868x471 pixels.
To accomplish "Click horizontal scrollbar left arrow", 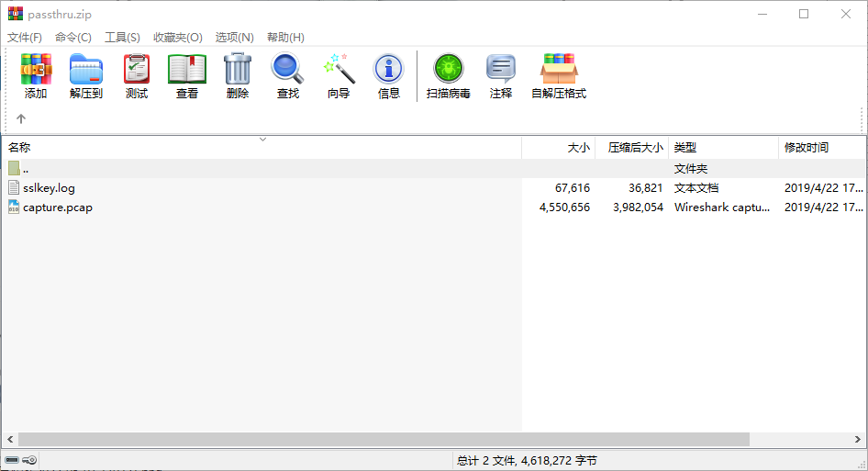I will point(10,439).
